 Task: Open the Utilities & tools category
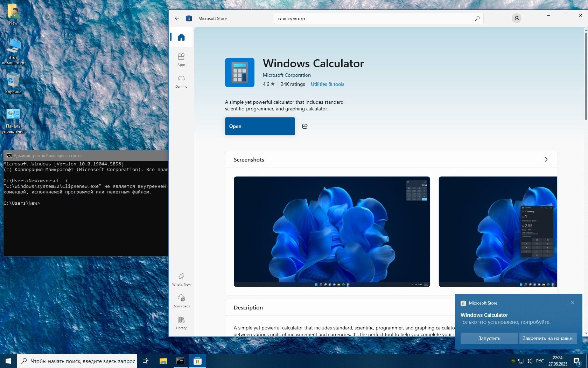click(327, 84)
